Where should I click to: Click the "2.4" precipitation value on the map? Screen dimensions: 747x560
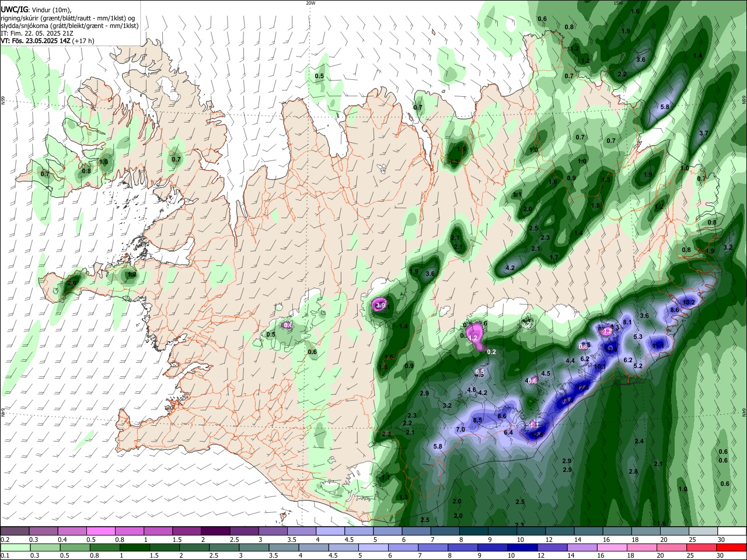[639, 441]
